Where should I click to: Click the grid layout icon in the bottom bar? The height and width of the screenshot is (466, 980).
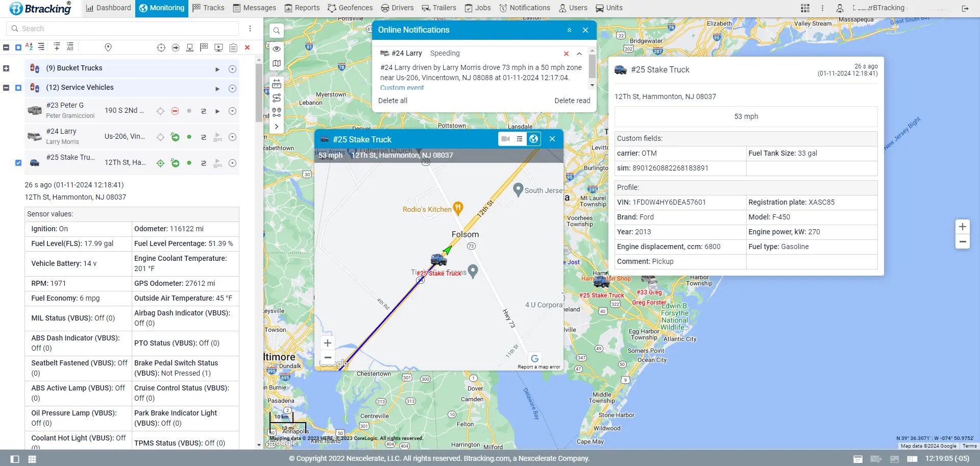32,459
